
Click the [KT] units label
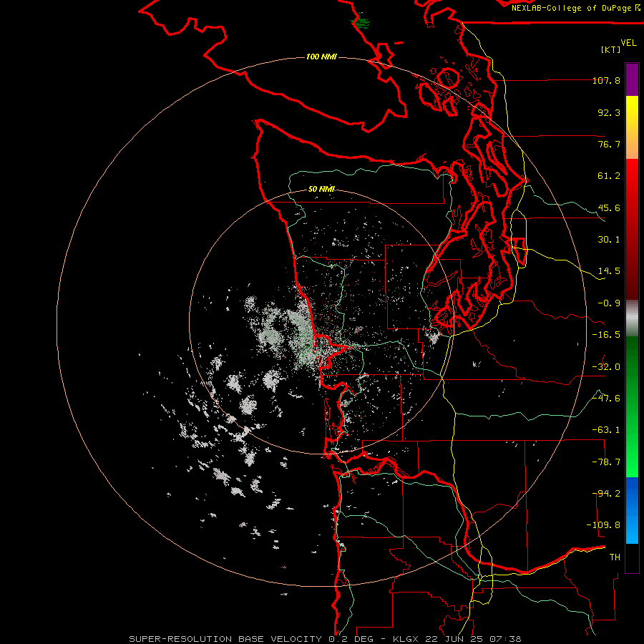(611, 49)
